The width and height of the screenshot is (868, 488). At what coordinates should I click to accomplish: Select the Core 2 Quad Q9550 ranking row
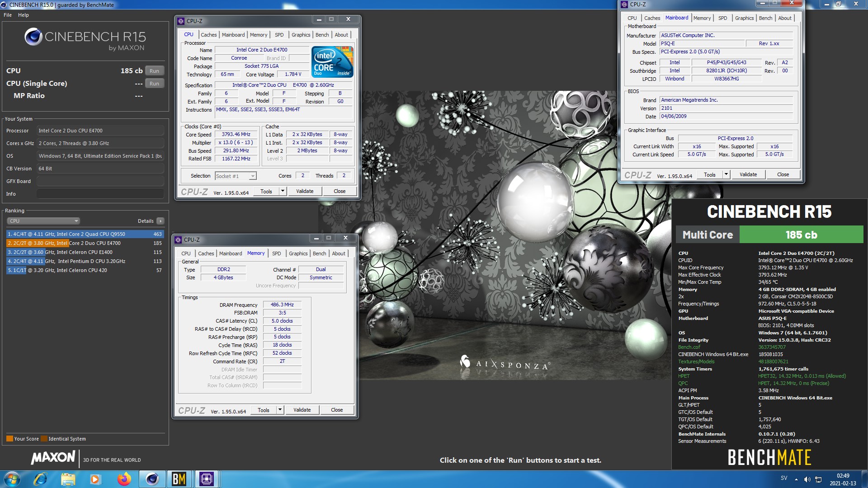click(85, 234)
